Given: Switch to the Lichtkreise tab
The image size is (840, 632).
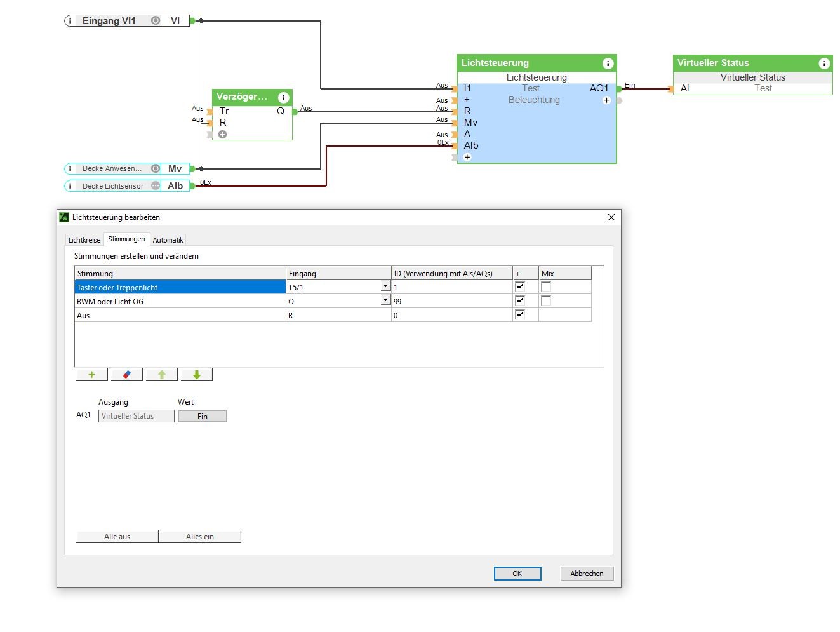Looking at the screenshot, I should point(84,240).
